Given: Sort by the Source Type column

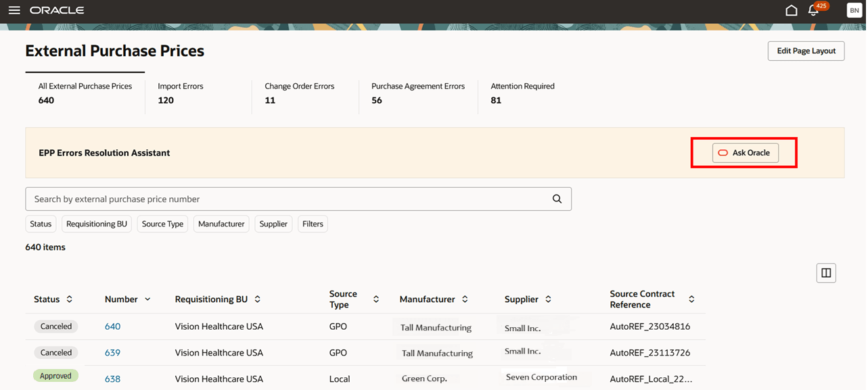Looking at the screenshot, I should pos(376,299).
